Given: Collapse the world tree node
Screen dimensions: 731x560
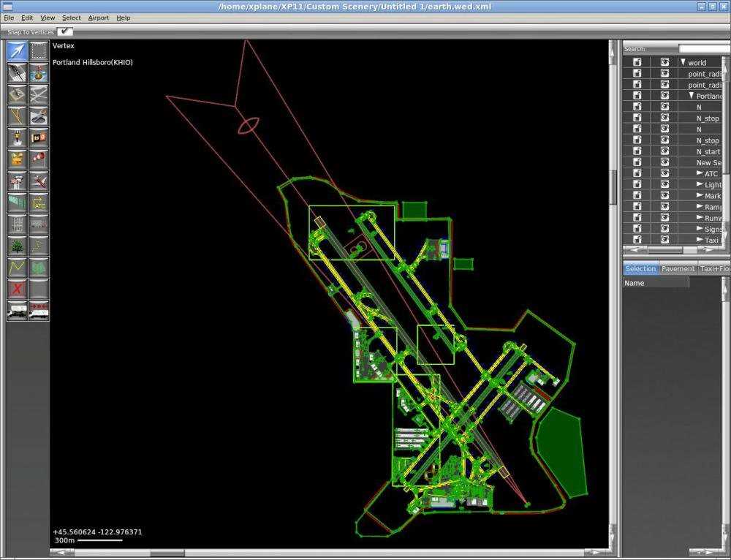Looking at the screenshot, I should pyautogui.click(x=683, y=62).
